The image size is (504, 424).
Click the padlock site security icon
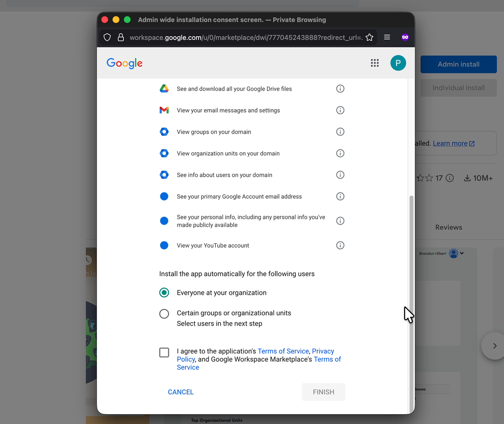click(121, 38)
